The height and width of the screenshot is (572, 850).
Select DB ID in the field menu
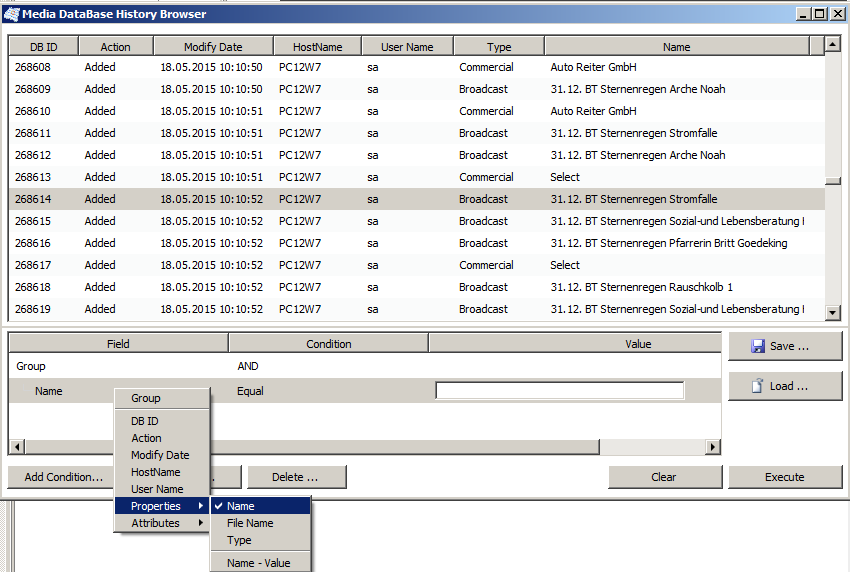[162, 421]
